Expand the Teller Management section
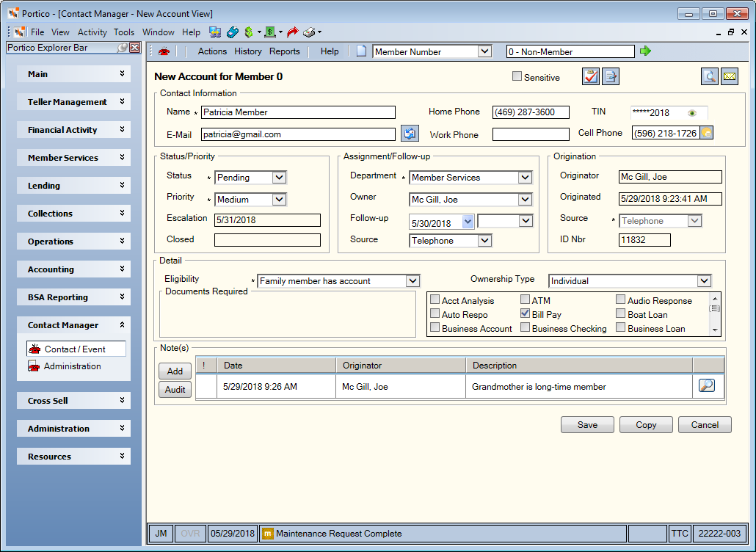Image resolution: width=756 pixels, height=552 pixels. (74, 102)
